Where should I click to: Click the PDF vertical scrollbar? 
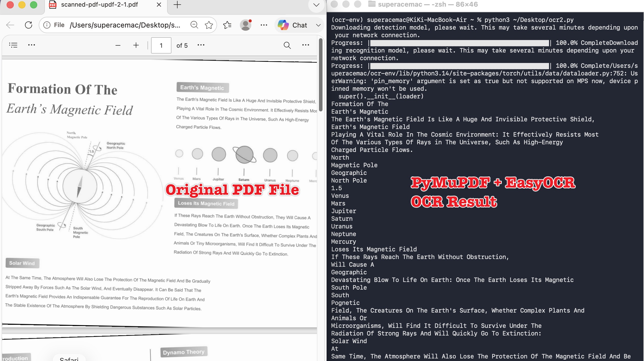(x=321, y=74)
